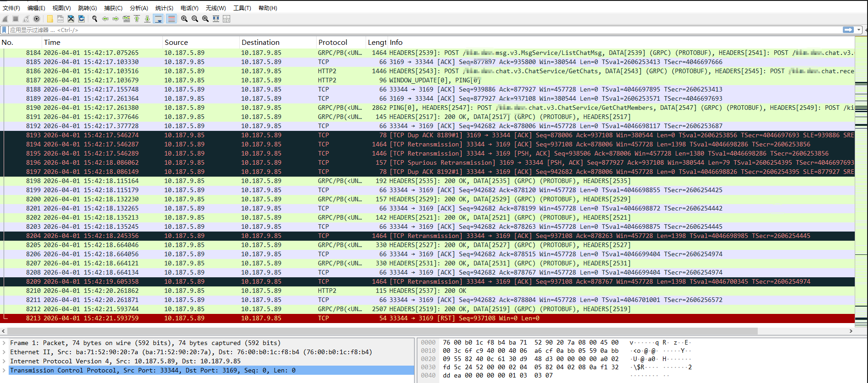Open the 分析(A) menu
Screen dimensions: 868x383
[139, 8]
